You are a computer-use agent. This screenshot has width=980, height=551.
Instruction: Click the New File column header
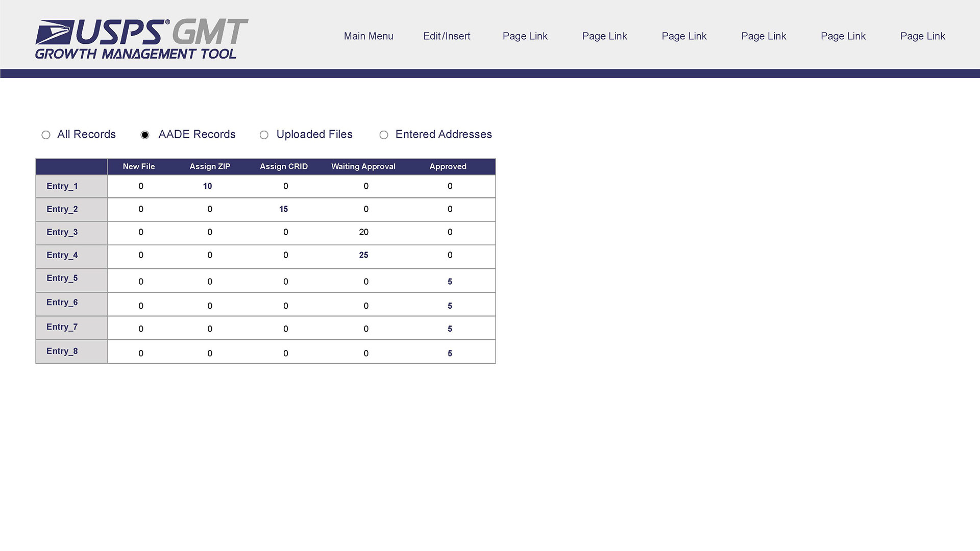[x=139, y=166]
